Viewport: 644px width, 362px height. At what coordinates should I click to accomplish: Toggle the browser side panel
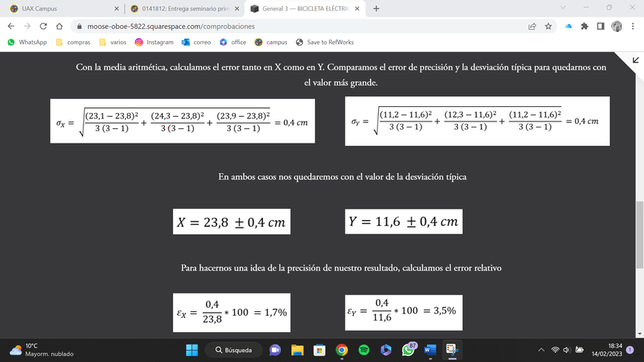point(601,27)
